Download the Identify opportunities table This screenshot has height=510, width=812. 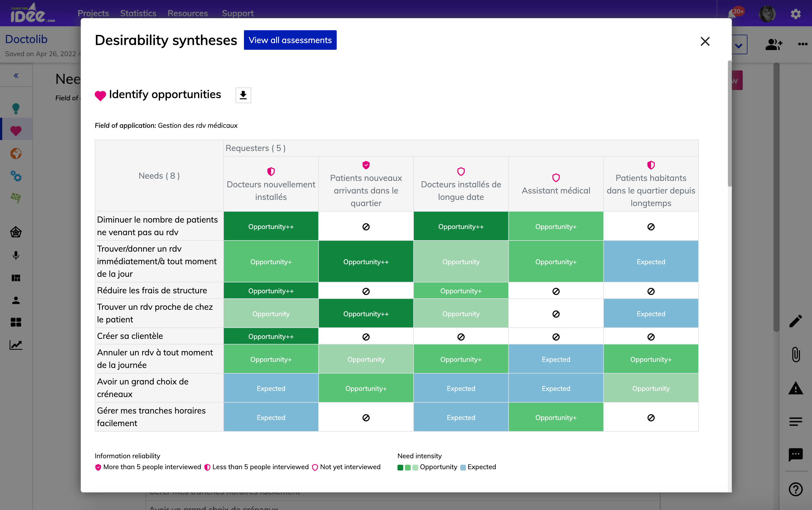pos(243,95)
